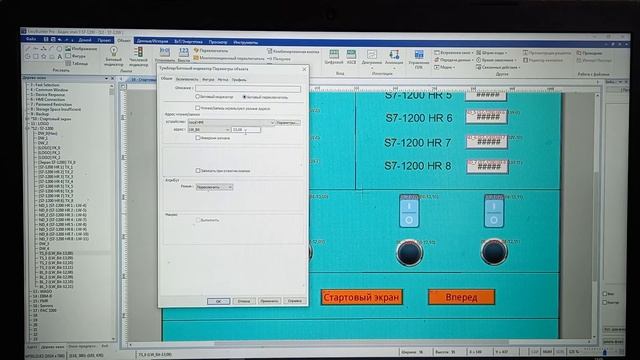Choose the Numeric input 123 ribbon icon

[x=184, y=52]
